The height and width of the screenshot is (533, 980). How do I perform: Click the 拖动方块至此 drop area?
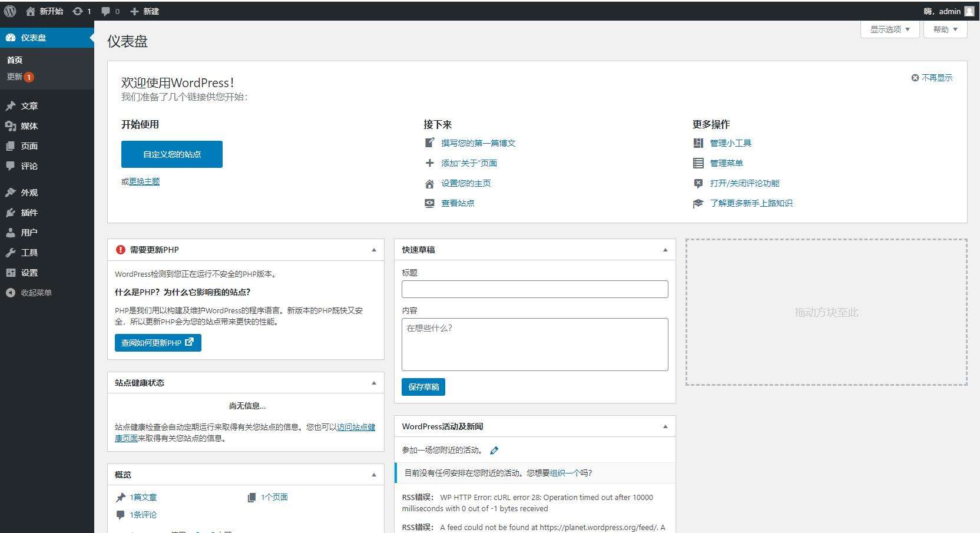[x=826, y=312]
